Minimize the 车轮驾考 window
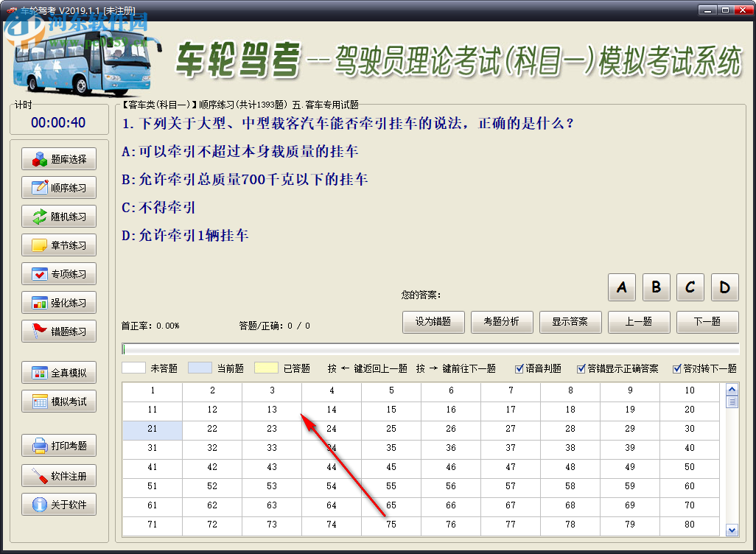 tap(707, 10)
